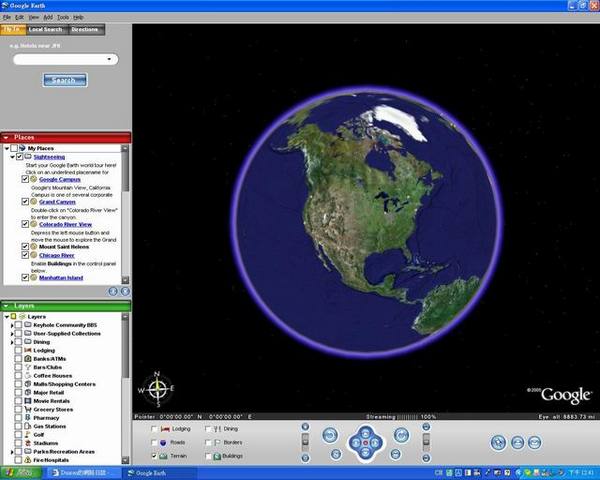Open the Windows Start button
The width and height of the screenshot is (600, 480).
[x=21, y=473]
